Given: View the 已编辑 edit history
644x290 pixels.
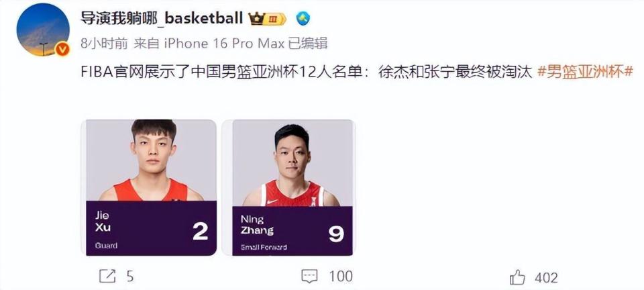Looking at the screenshot, I should point(308,44).
